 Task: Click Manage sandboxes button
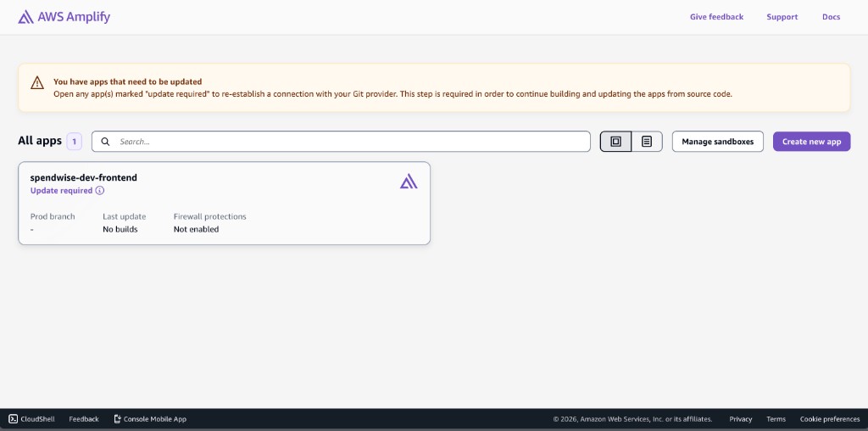pos(717,142)
